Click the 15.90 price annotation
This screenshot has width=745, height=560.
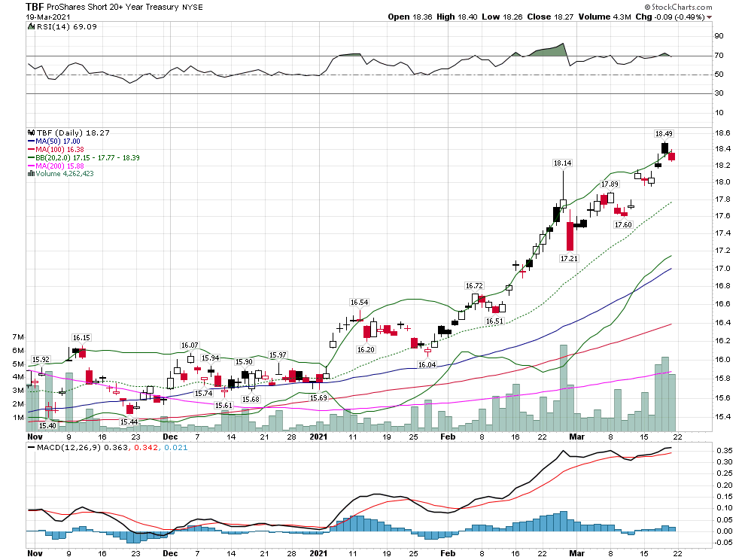245,362
